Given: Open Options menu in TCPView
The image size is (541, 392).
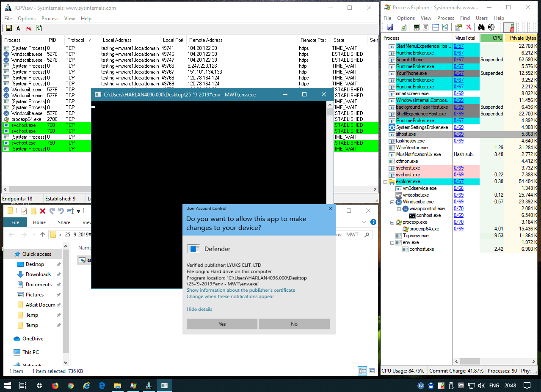Looking at the screenshot, I should 27,19.
